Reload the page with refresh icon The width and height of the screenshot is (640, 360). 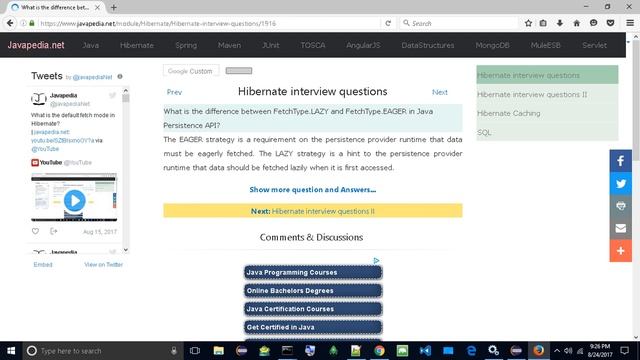[388, 23]
